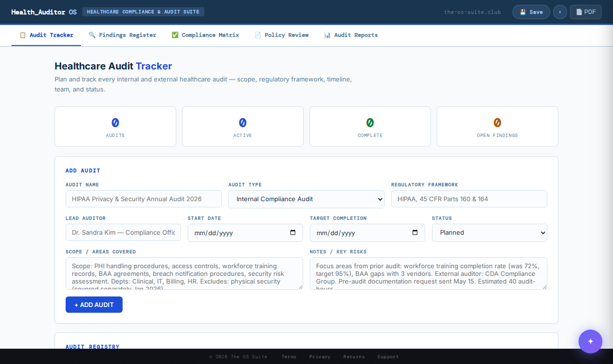Click the Active stat card
The height and width of the screenshot is (364, 613).
tap(243, 126)
